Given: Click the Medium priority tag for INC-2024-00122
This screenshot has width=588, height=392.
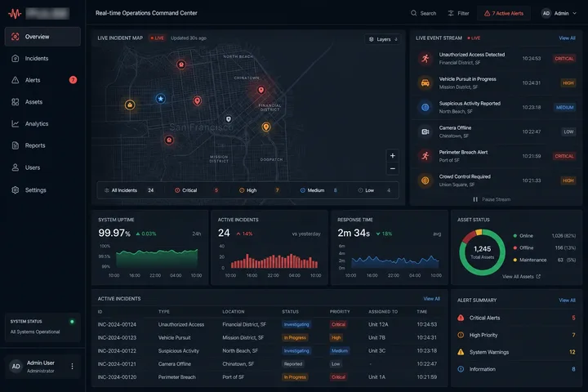Looking at the screenshot, I should click(340, 351).
